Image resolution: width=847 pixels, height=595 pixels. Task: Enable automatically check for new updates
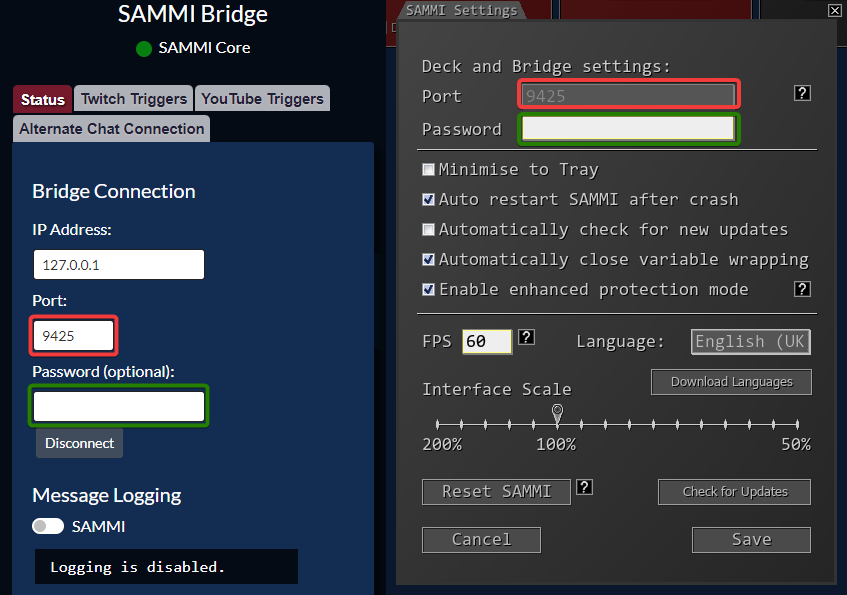pos(428,230)
